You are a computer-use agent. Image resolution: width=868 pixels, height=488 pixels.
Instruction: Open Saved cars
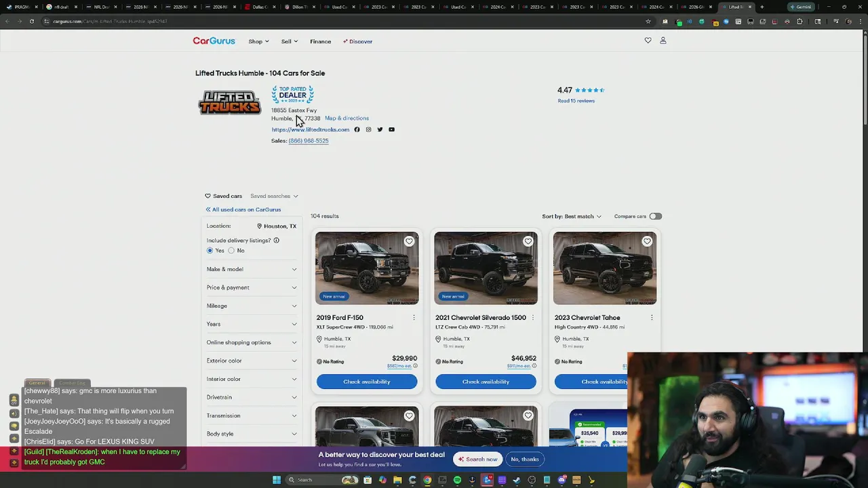coord(223,196)
